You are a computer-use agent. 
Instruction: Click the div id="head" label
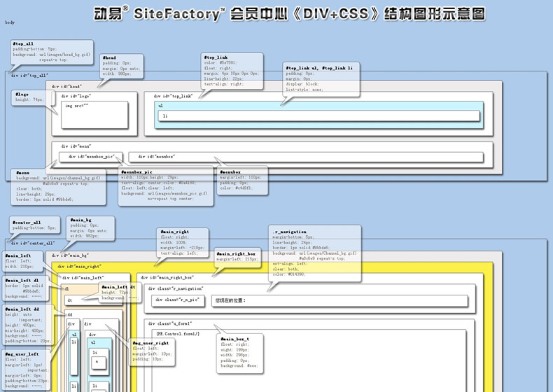point(66,86)
